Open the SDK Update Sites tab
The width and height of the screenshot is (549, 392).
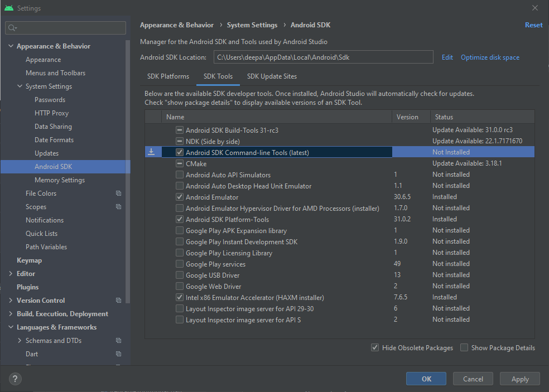pos(272,76)
